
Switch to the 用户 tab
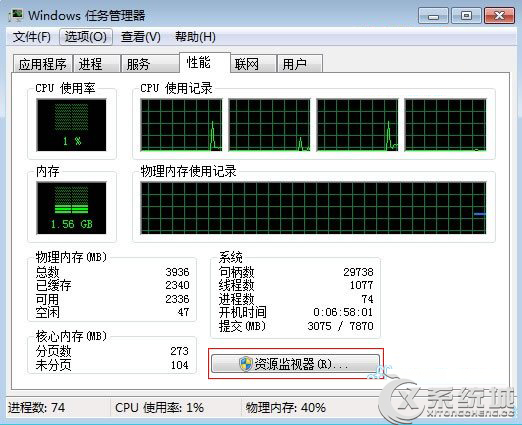click(300, 64)
